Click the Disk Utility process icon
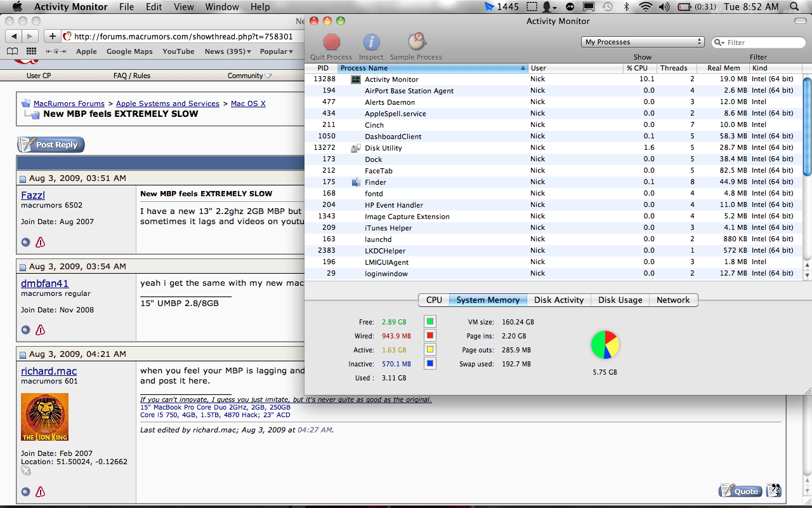 356,148
